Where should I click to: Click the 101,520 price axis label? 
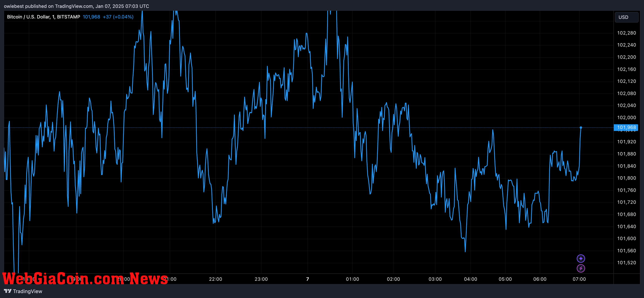pos(627,263)
